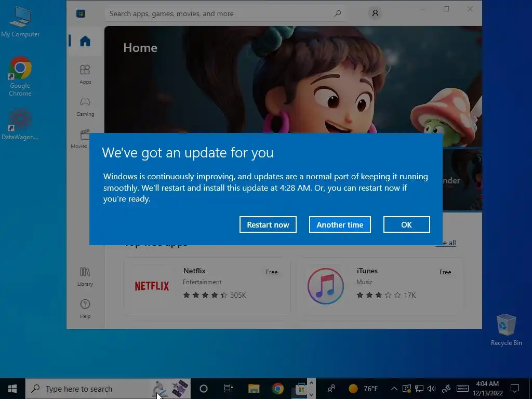Viewport: 532px width, 399px height.
Task: Open the Recycle Bin icon
Action: click(506, 330)
